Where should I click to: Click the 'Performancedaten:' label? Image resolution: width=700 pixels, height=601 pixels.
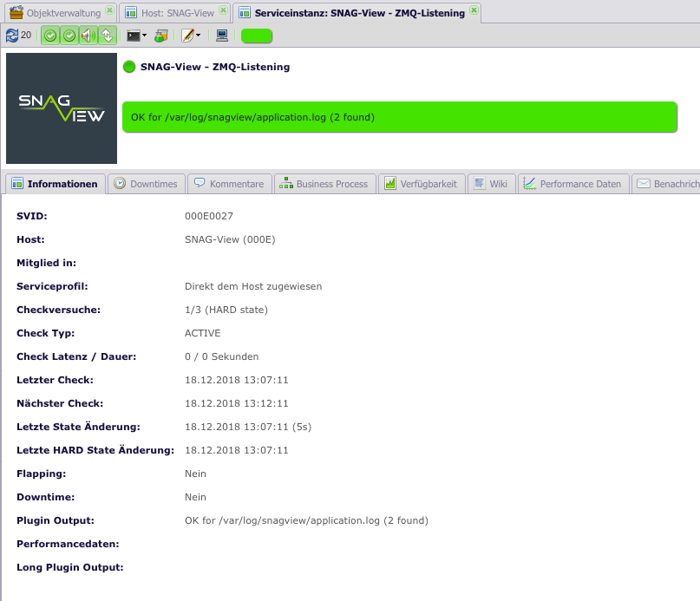point(68,544)
